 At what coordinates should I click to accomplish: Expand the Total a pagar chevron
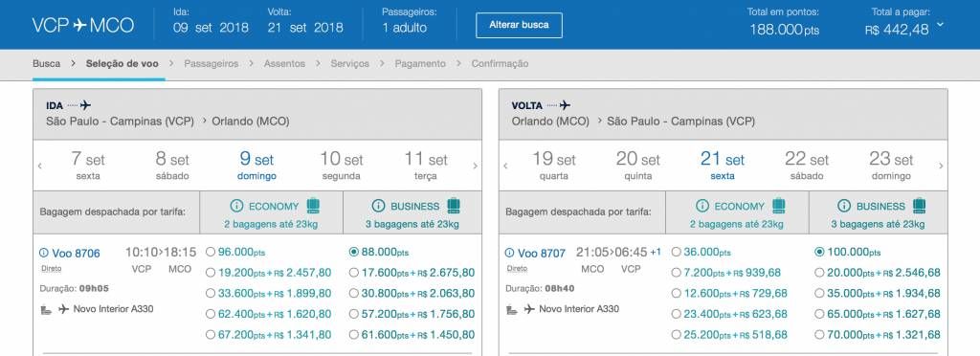click(940, 26)
